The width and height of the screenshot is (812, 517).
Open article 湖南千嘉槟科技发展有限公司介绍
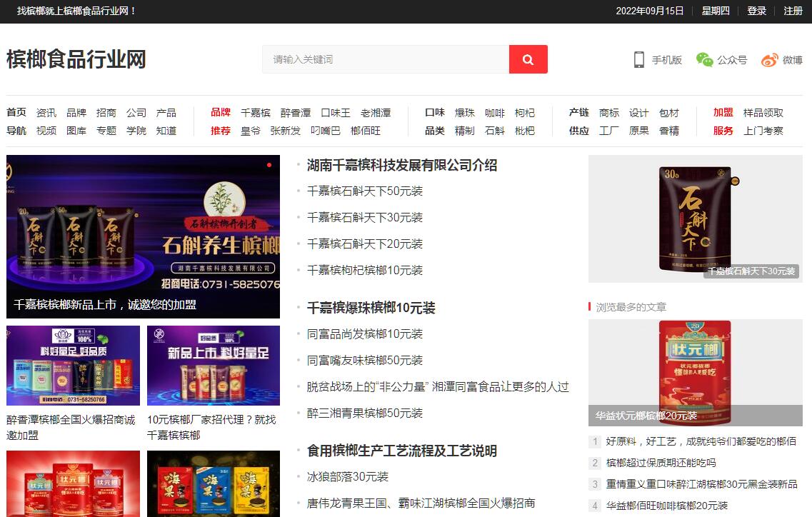point(401,166)
